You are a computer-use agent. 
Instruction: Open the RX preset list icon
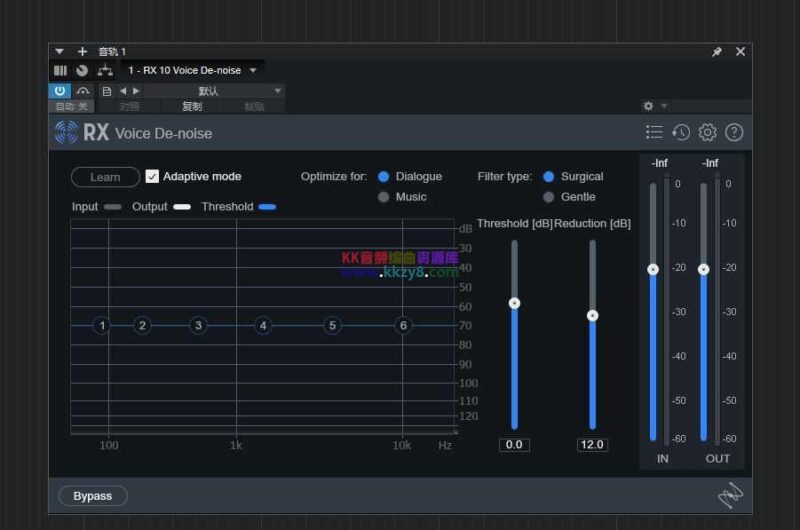(654, 132)
